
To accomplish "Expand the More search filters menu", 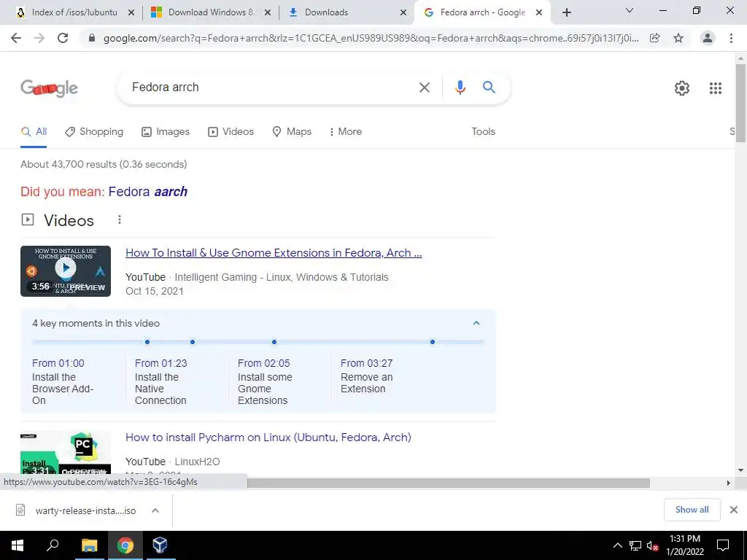I will pyautogui.click(x=346, y=132).
